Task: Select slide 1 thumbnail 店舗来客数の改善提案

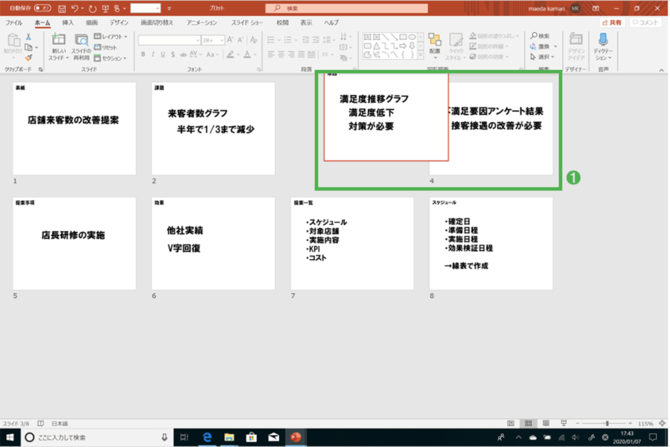Action: coord(74,128)
